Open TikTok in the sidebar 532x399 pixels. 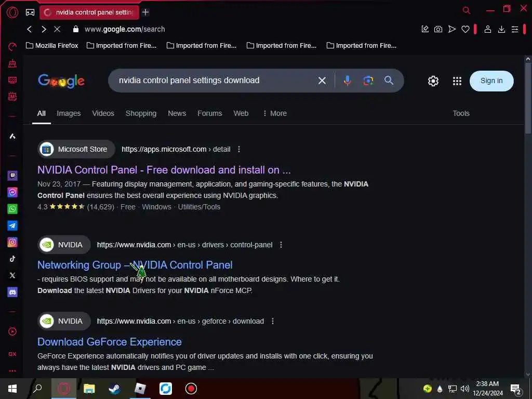[12, 259]
